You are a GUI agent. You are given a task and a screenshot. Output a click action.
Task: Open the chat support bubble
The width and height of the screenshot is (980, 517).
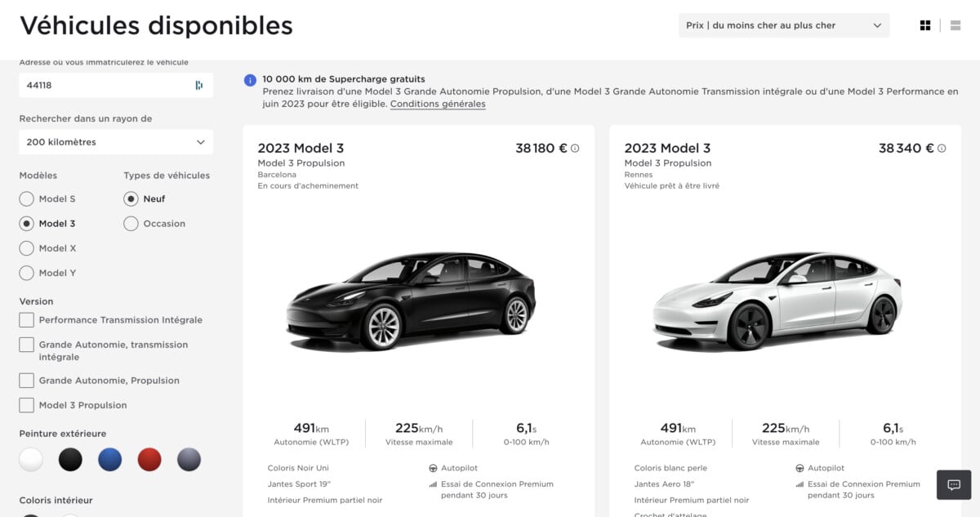953,484
